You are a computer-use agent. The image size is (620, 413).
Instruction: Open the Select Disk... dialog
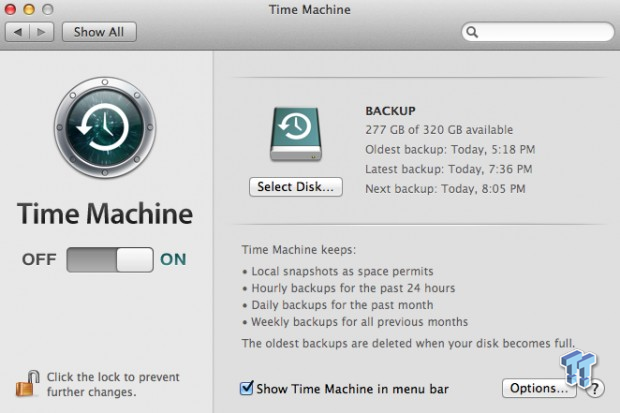click(296, 187)
